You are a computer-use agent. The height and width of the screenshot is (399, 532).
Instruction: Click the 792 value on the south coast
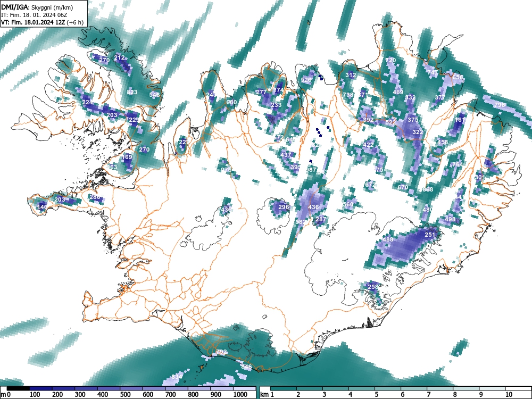(221, 352)
